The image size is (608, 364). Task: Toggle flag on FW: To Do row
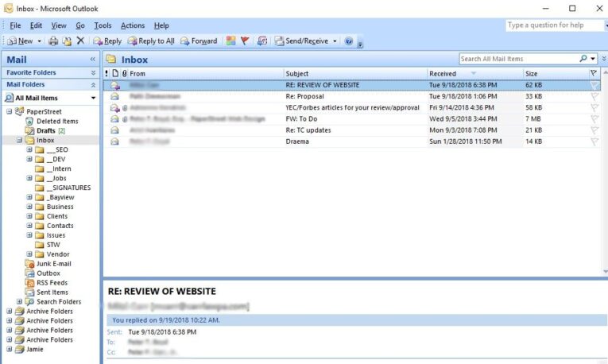(594, 118)
